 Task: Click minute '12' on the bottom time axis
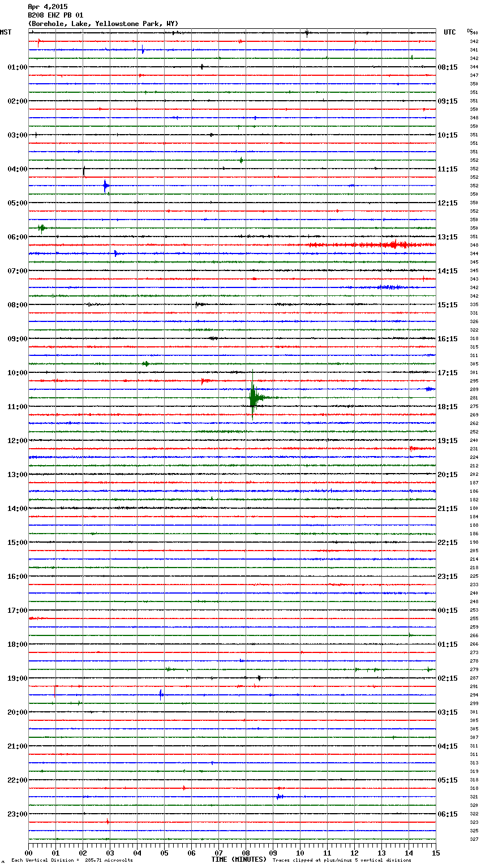(354, 852)
